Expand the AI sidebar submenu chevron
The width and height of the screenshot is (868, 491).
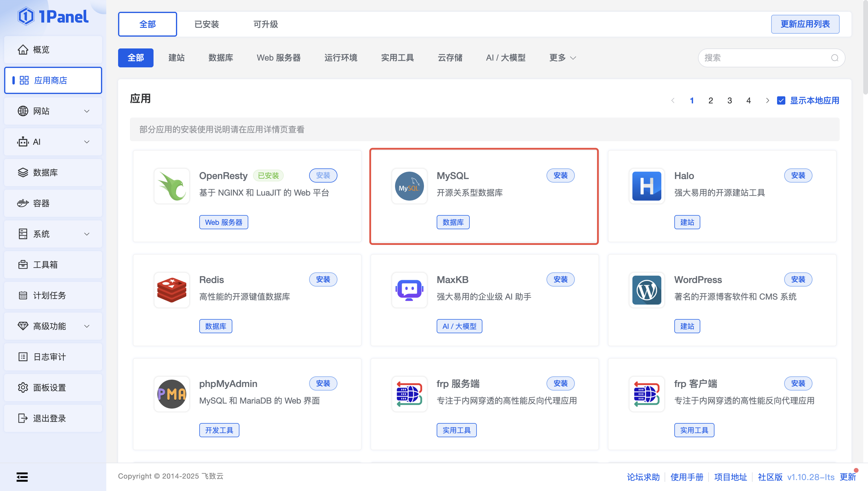coord(87,142)
